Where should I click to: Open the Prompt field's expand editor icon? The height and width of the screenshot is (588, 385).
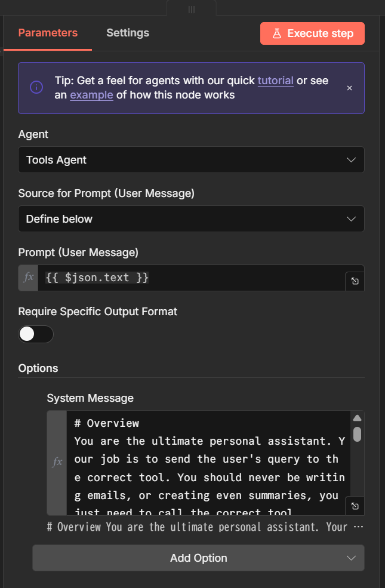pyautogui.click(x=355, y=281)
